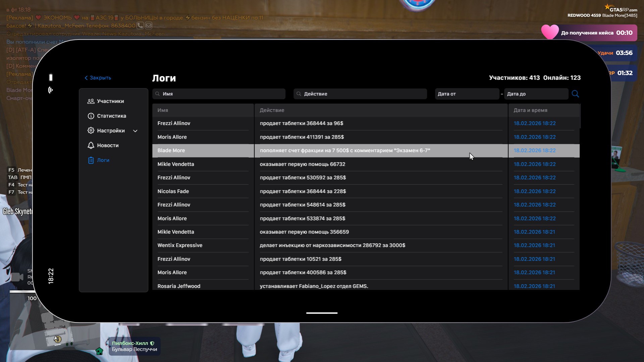
Task: Click the Настройки gear icon
Action: tap(91, 131)
